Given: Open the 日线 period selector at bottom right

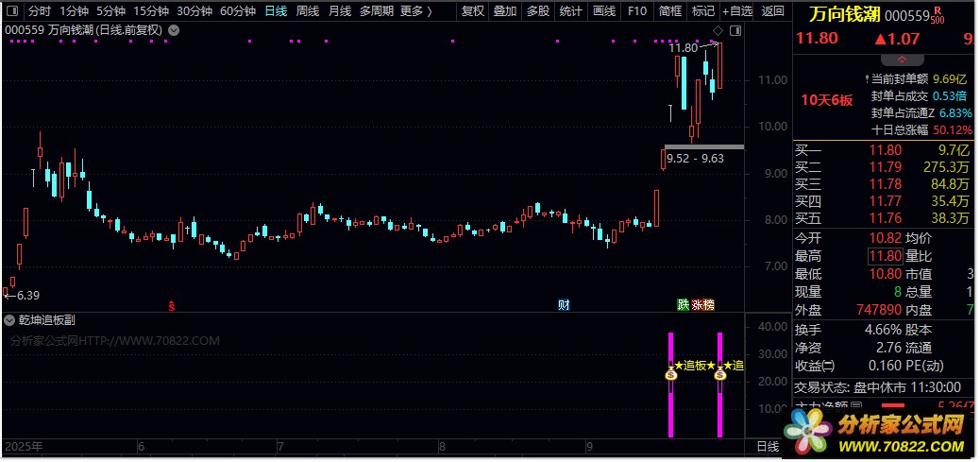Looking at the screenshot, I should click(x=769, y=446).
